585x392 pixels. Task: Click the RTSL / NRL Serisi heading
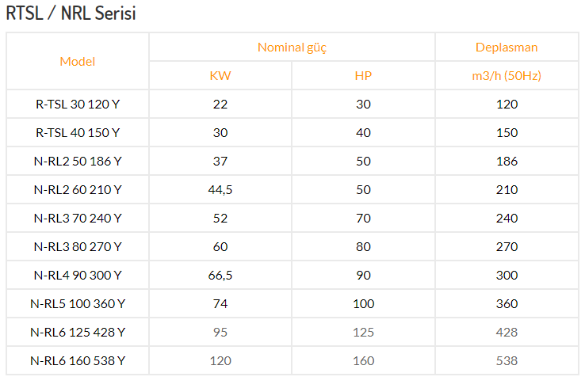pos(71,13)
